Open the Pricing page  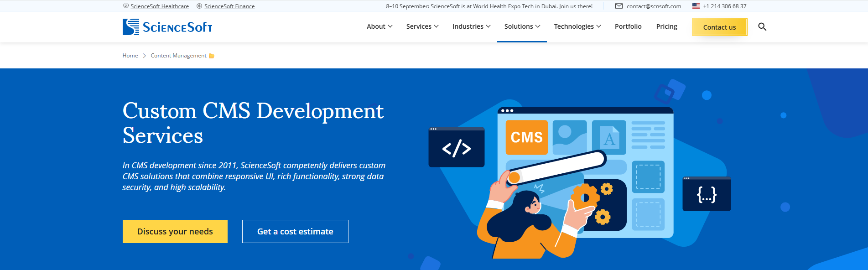tap(666, 26)
